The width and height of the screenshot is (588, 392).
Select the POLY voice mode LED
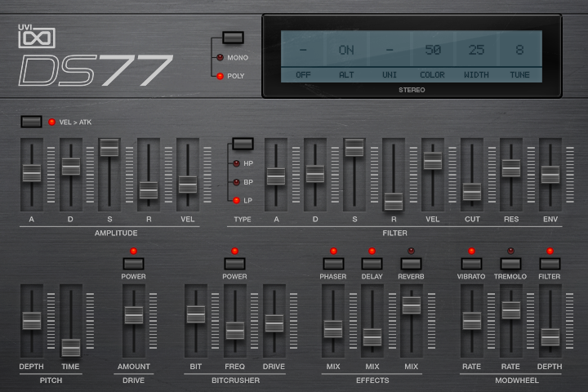tap(220, 76)
